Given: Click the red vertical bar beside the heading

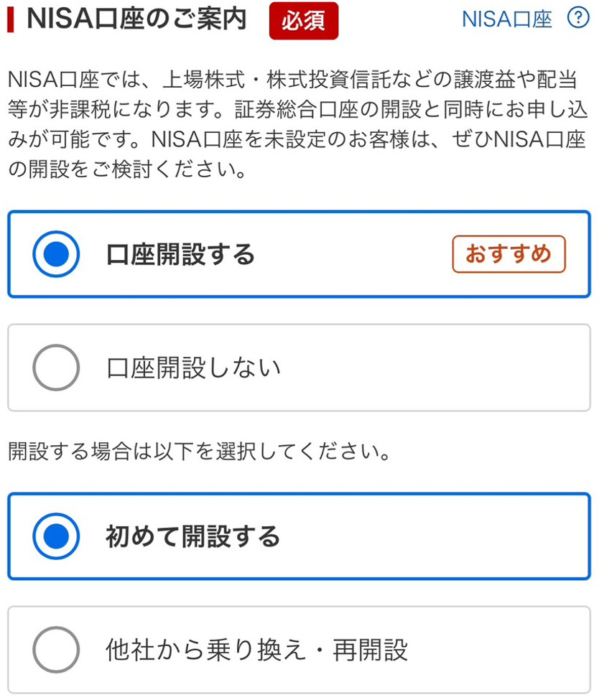Looking at the screenshot, I should (11, 20).
